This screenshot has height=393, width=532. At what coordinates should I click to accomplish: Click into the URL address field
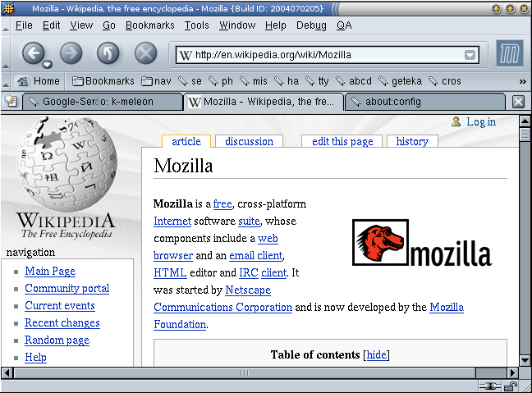point(328,55)
